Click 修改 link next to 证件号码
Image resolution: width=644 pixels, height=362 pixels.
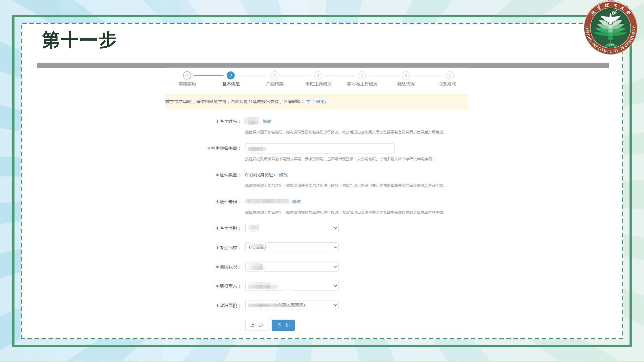(296, 202)
